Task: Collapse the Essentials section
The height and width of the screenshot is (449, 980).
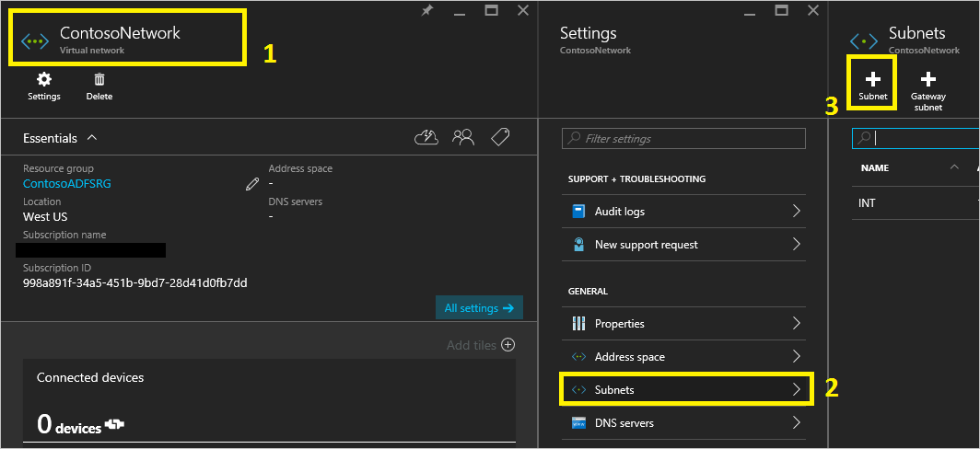Action: click(92, 137)
